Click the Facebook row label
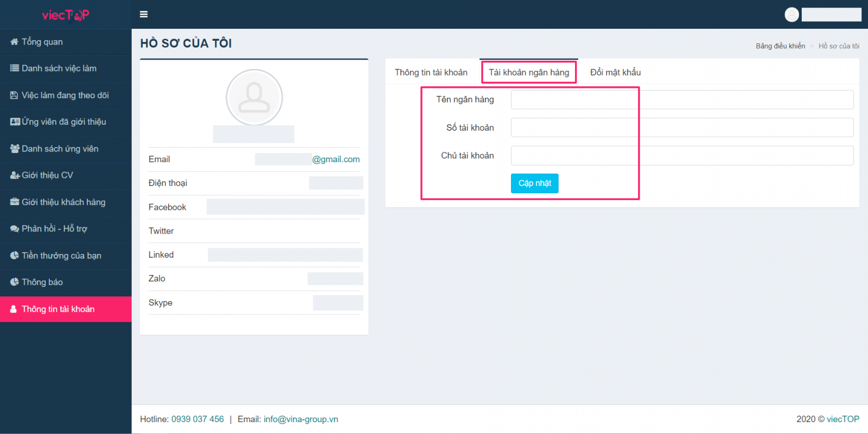 (x=167, y=207)
